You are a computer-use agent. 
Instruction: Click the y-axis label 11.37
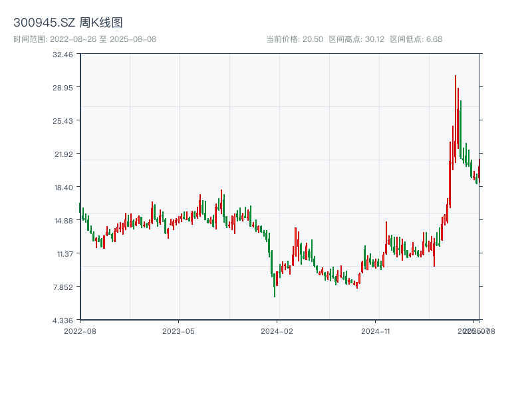coord(65,254)
